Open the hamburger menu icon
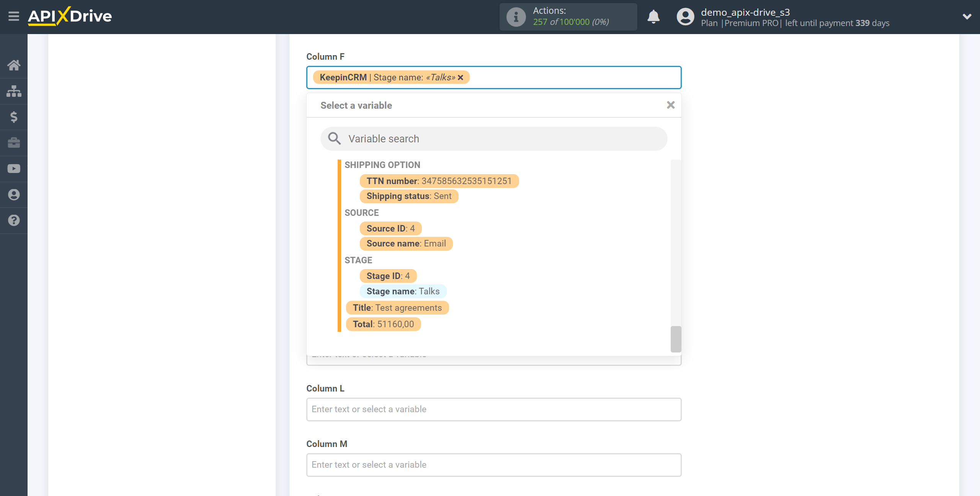Viewport: 980px width, 496px height. [14, 16]
